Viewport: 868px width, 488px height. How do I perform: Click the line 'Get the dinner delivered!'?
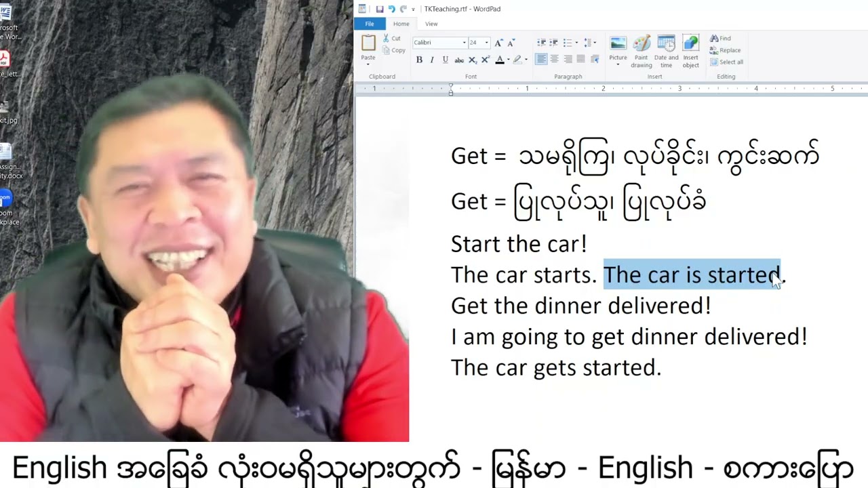pyautogui.click(x=581, y=306)
